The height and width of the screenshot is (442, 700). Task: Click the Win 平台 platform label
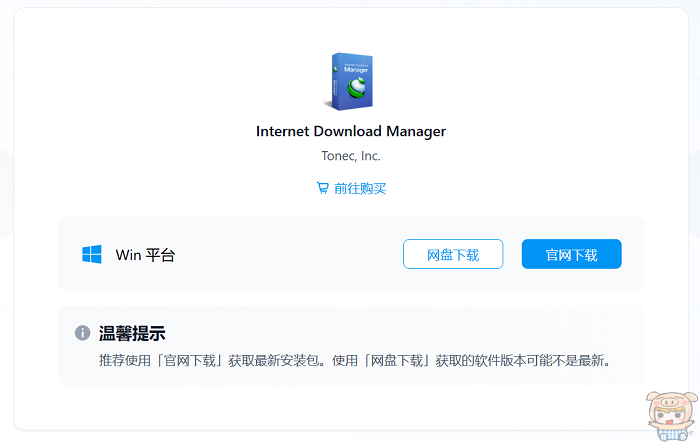[145, 255]
